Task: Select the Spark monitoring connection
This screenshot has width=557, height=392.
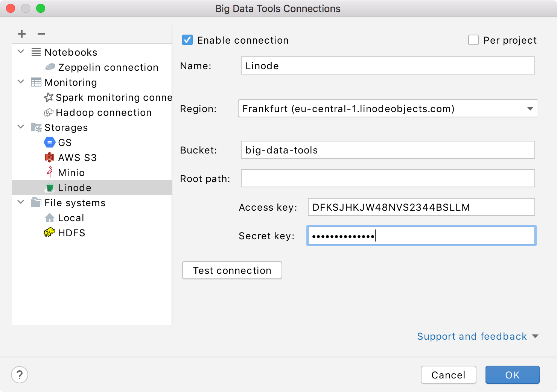Action: tap(113, 97)
